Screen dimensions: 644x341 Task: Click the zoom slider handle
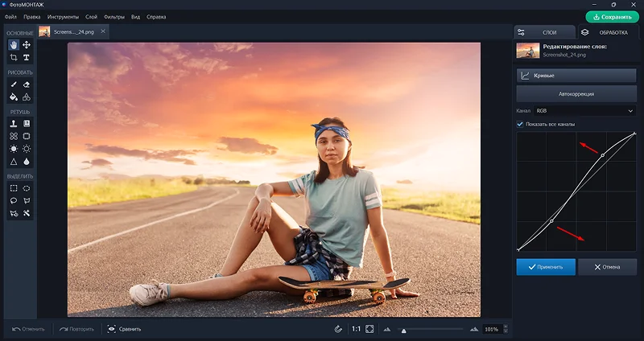[404, 331]
